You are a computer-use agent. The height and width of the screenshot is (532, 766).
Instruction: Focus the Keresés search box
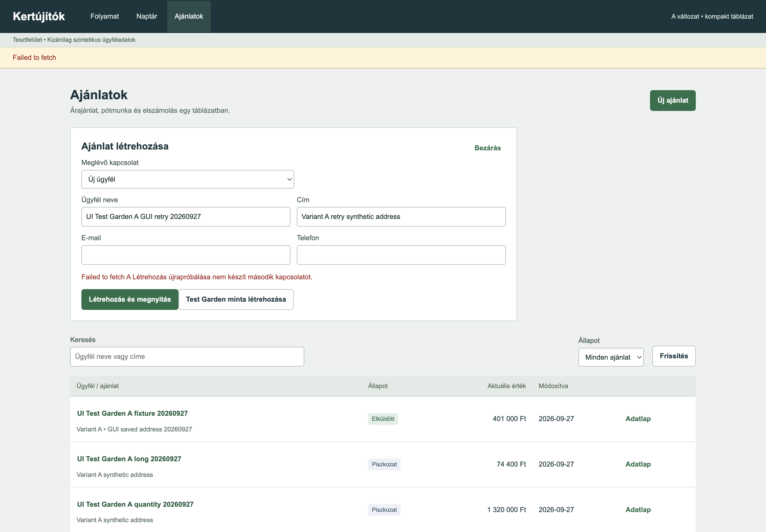pyautogui.click(x=187, y=357)
